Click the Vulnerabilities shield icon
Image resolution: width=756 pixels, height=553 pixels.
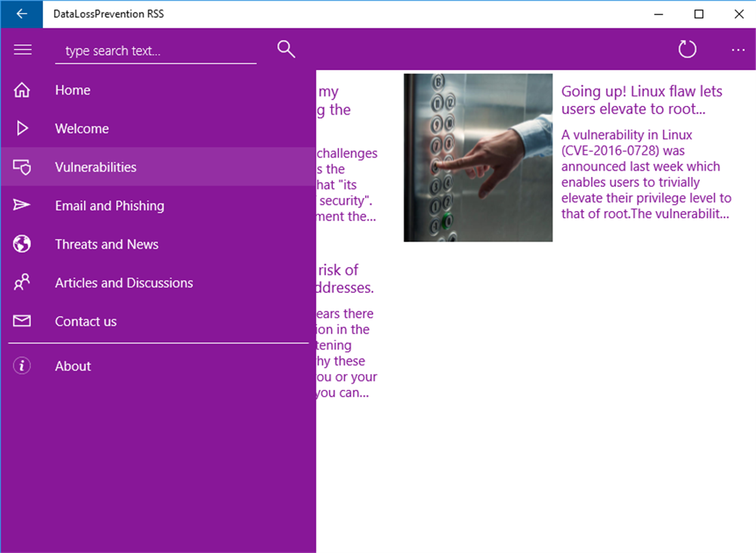(23, 167)
